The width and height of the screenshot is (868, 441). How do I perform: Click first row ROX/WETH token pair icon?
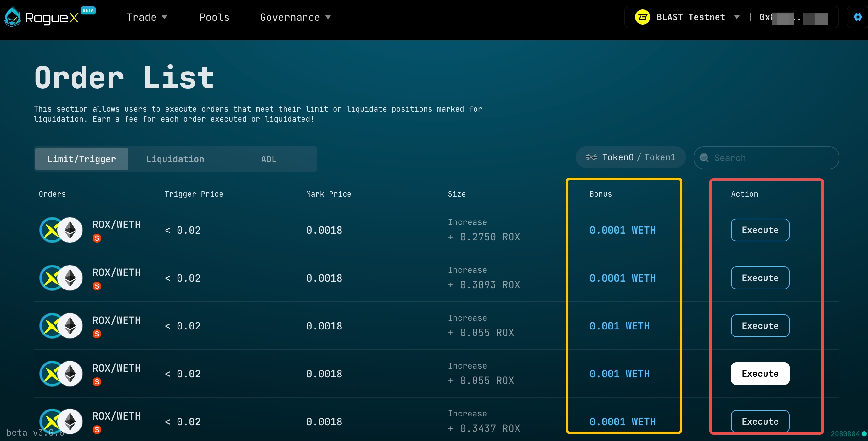tap(61, 230)
